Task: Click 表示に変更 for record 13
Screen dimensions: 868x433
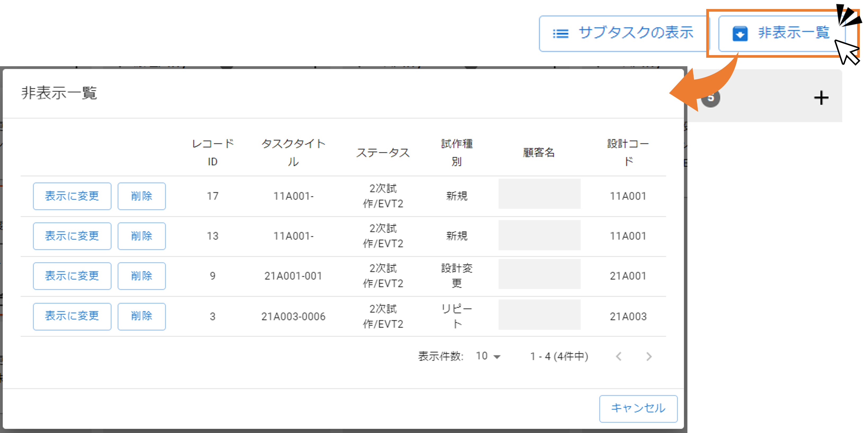Action: pos(72,236)
